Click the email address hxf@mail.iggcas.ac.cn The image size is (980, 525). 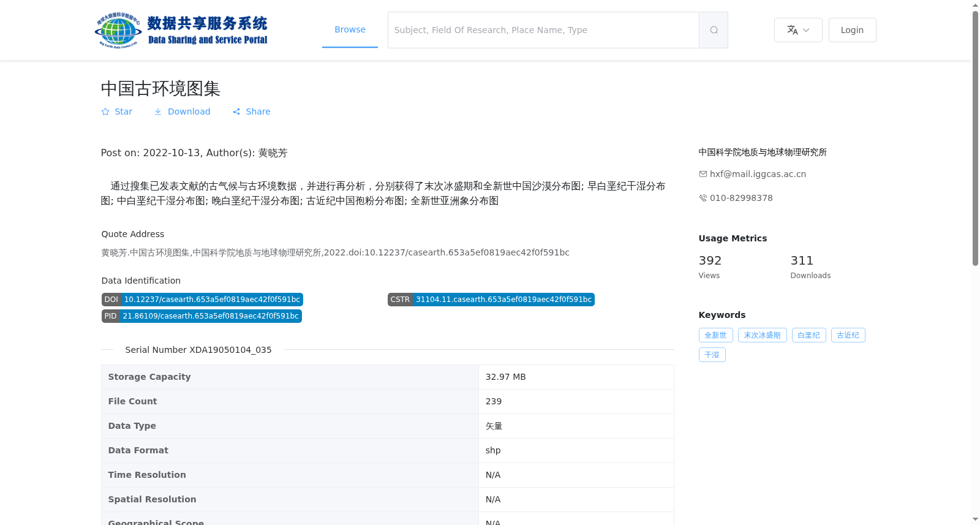(758, 174)
